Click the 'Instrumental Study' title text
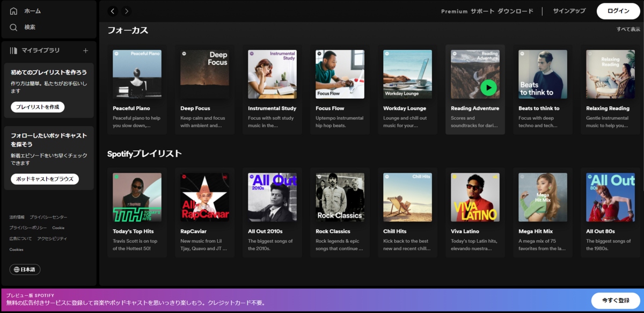This screenshot has width=644, height=313. click(x=272, y=108)
